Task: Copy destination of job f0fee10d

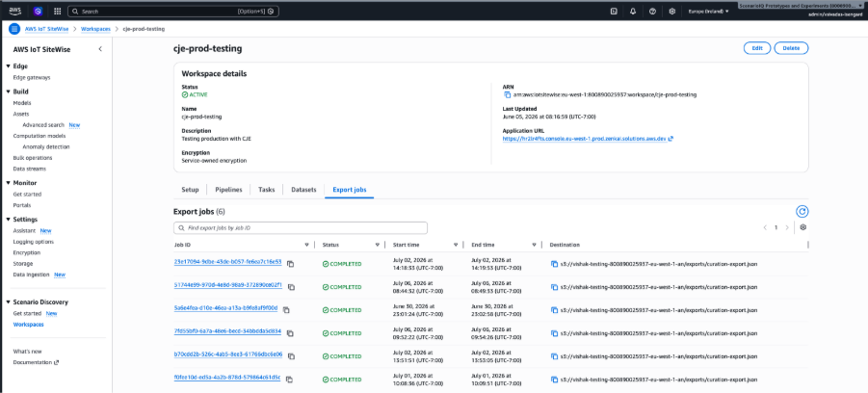Action: coord(554,380)
